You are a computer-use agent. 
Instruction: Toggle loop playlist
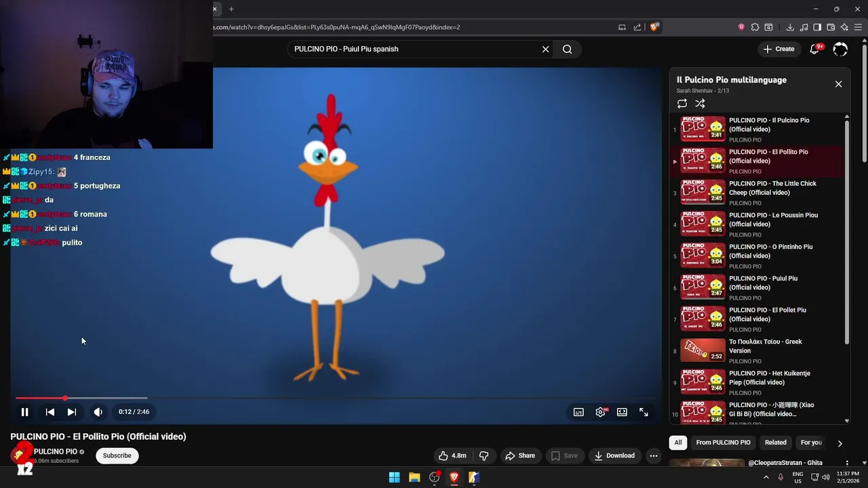click(682, 104)
